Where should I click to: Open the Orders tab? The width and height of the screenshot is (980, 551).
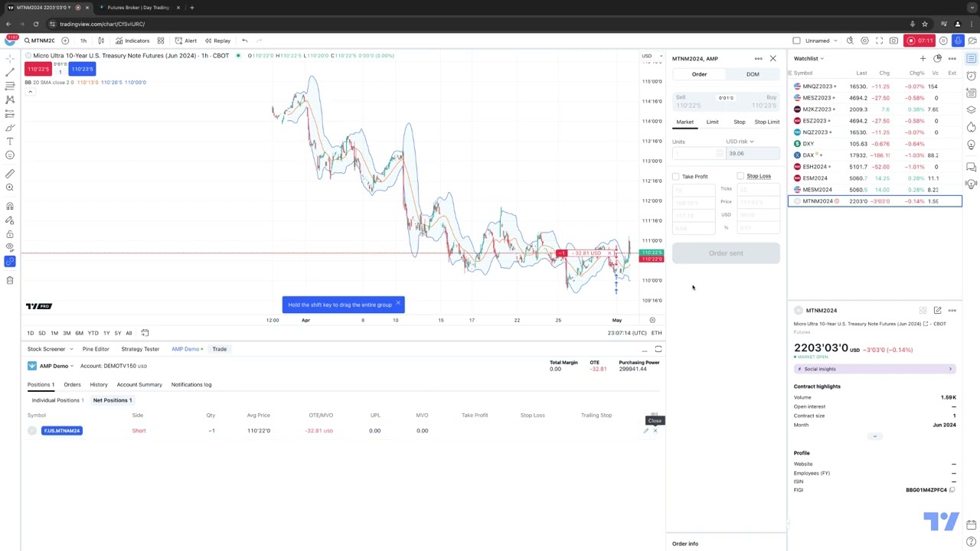(72, 385)
